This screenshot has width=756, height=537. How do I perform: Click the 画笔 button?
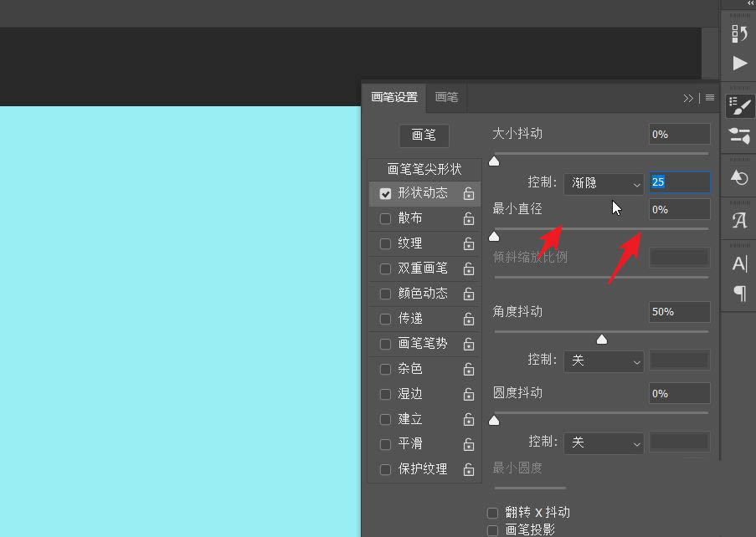point(424,136)
